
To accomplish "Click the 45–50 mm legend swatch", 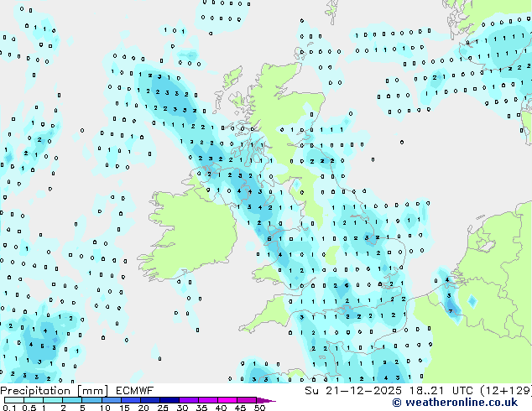I will tap(247, 400).
